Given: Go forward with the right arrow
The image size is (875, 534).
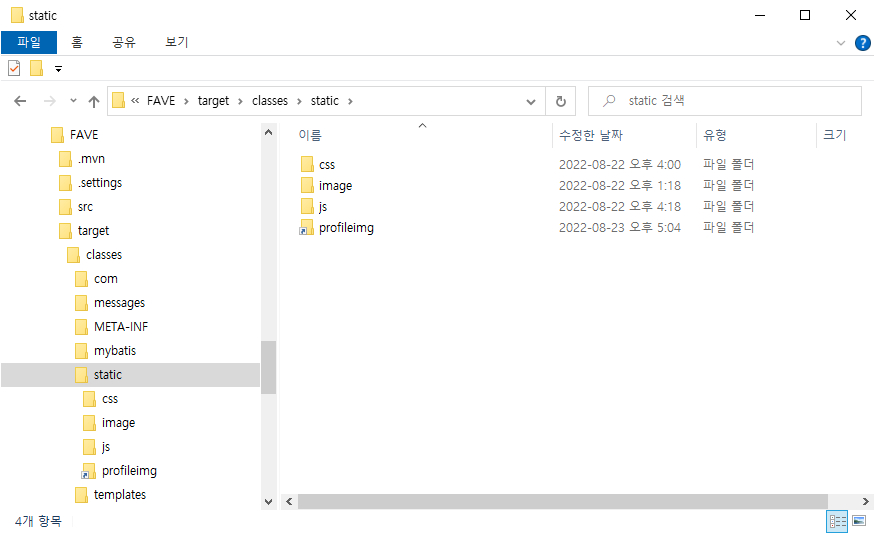Looking at the screenshot, I should 50,101.
